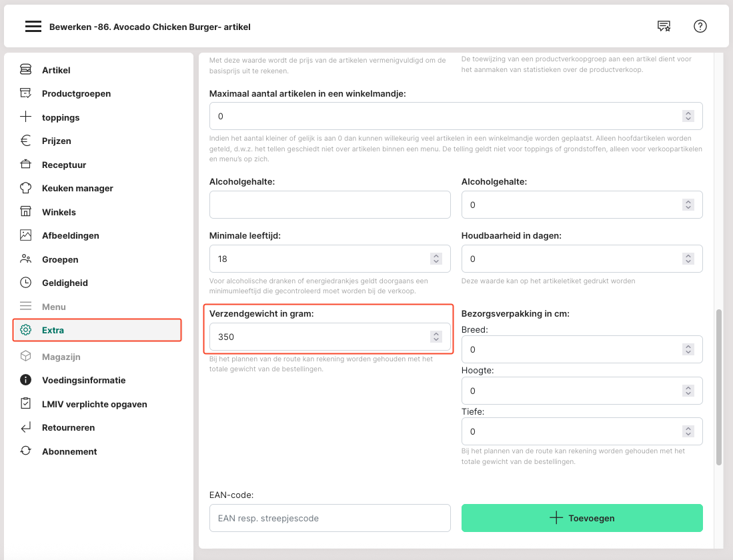Image resolution: width=733 pixels, height=560 pixels.
Task: Click the Voedingsinformatie info icon
Action: (26, 380)
